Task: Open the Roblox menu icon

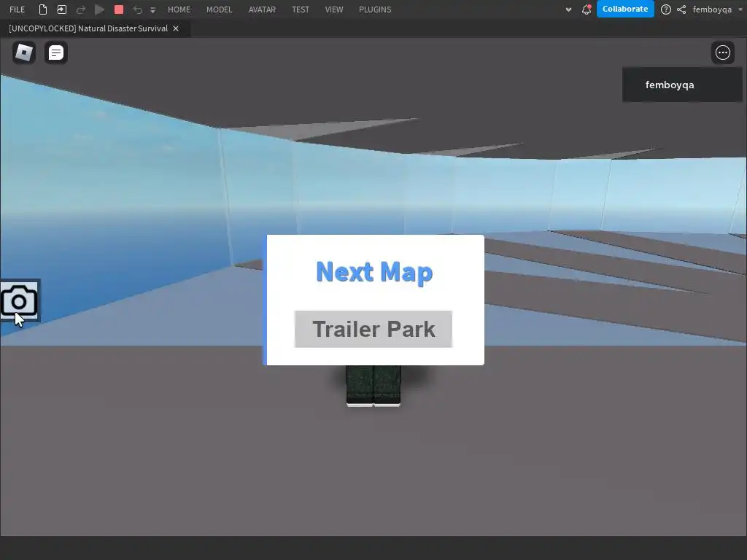Action: tap(24, 52)
